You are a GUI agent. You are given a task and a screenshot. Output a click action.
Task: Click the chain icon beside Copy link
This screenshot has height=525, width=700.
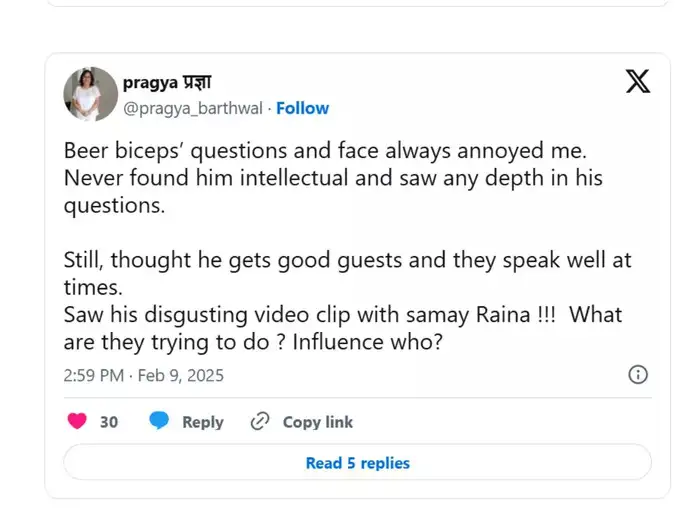tap(260, 422)
